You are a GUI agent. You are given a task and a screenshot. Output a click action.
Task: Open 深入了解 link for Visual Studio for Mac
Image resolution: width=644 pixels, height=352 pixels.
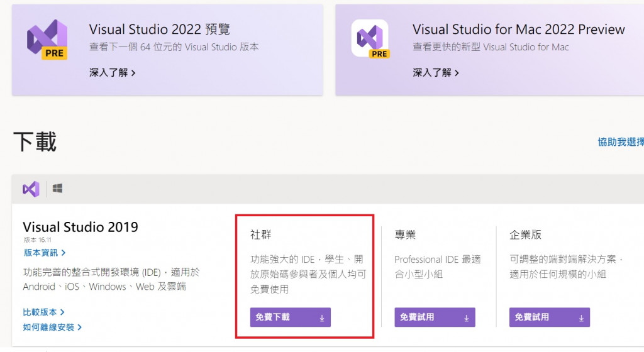tap(436, 73)
